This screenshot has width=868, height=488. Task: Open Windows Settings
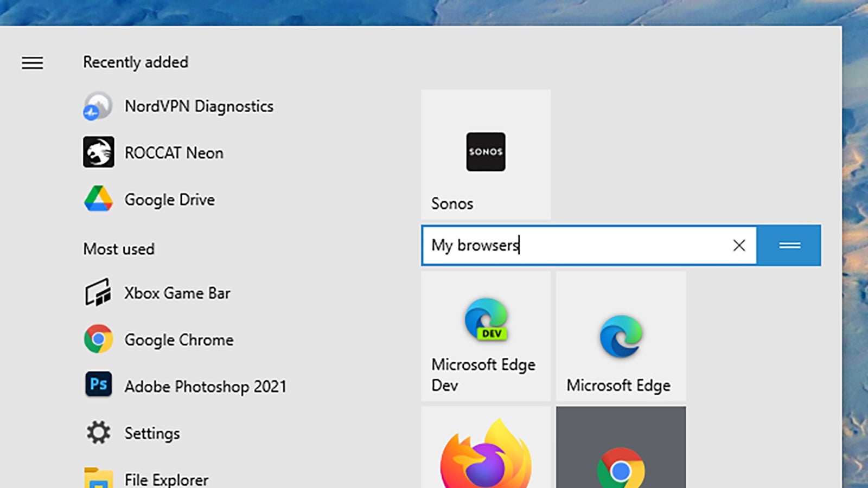pyautogui.click(x=152, y=433)
